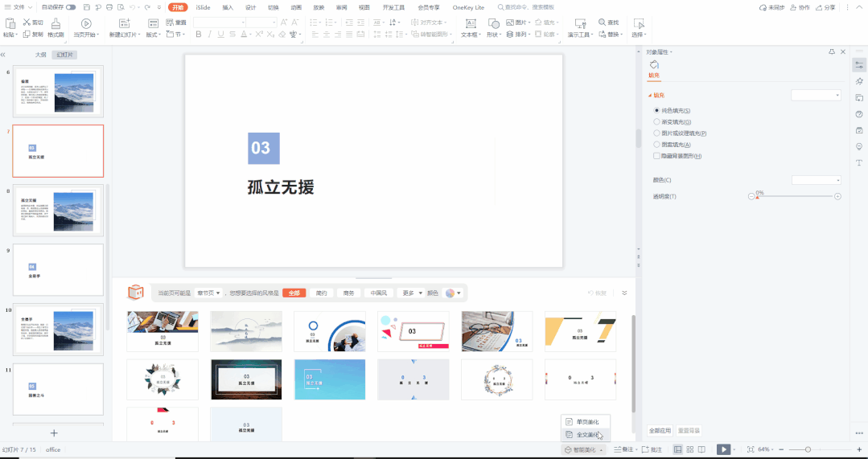868x459 pixels.
Task: Select Pattern Fill (图案填充) radio button
Action: tap(656, 145)
